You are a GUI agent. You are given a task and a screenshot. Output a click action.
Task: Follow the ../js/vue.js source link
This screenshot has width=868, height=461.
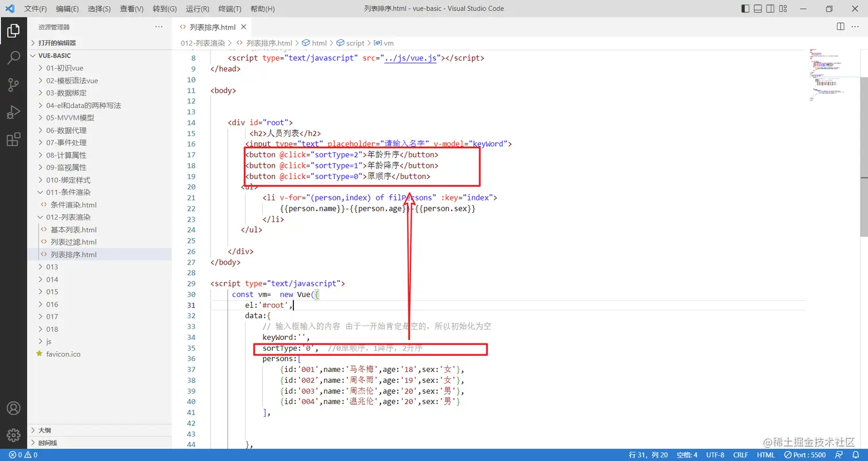pos(410,58)
